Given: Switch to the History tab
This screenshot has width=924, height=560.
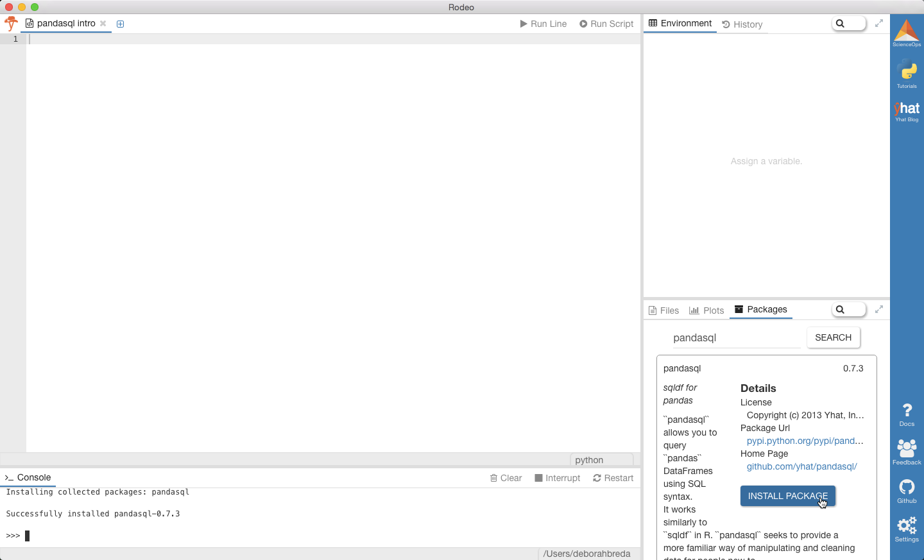Looking at the screenshot, I should (x=742, y=24).
